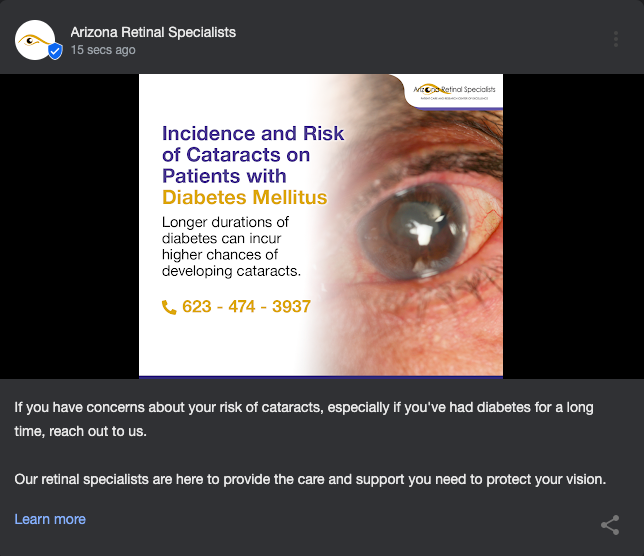Click the "Incidence and Risk of Cataracts" headline
The height and width of the screenshot is (556, 644).
point(253,154)
